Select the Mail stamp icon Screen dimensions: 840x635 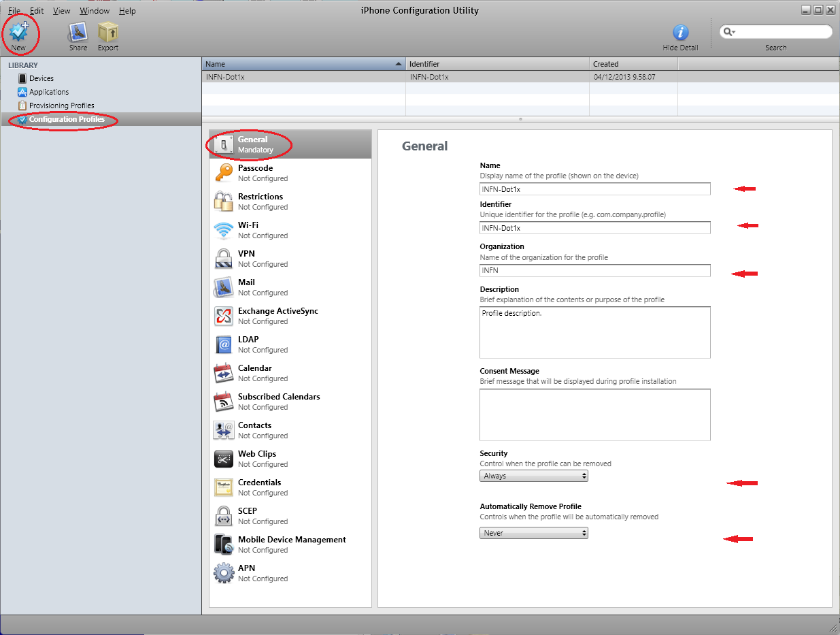224,287
